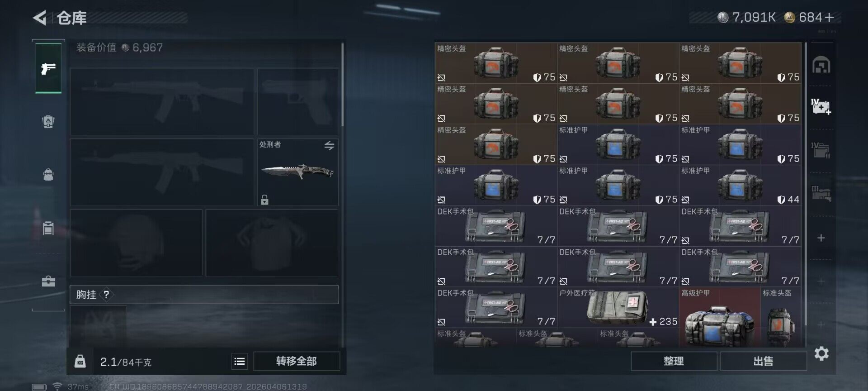This screenshot has width=868, height=391.
Task: Select the 户外医疗箱 item with 235
Action: 618,307
